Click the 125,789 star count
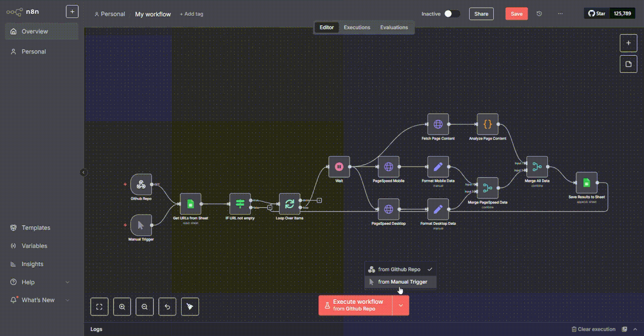The height and width of the screenshot is (336, 644). [x=623, y=13]
